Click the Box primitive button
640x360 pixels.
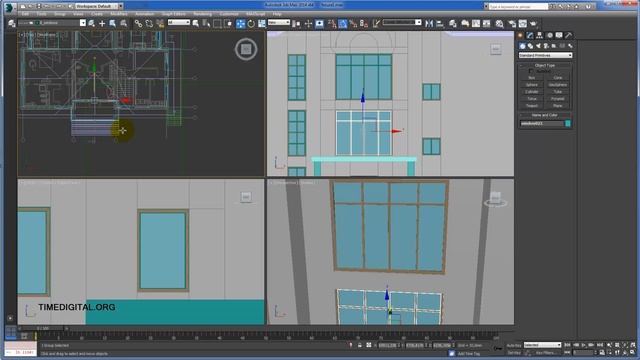[531, 78]
